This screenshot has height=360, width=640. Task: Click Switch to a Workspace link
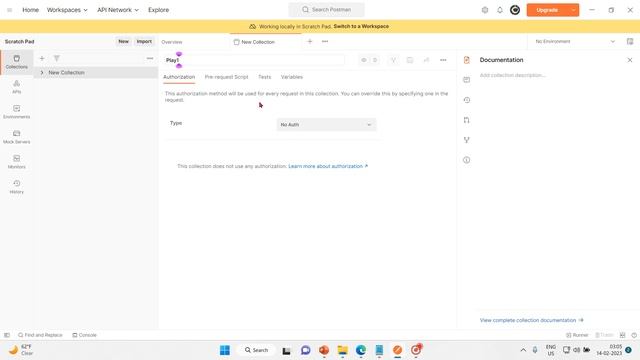click(361, 26)
